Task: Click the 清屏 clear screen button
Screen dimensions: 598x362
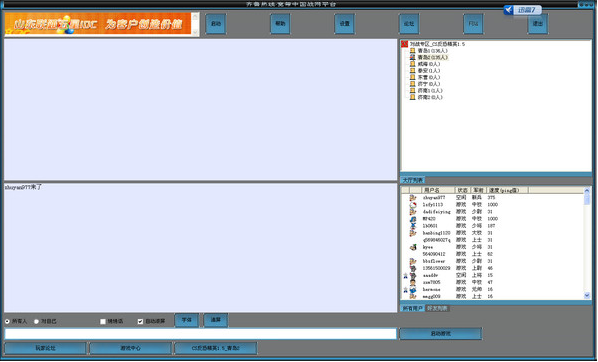Action: (216, 320)
